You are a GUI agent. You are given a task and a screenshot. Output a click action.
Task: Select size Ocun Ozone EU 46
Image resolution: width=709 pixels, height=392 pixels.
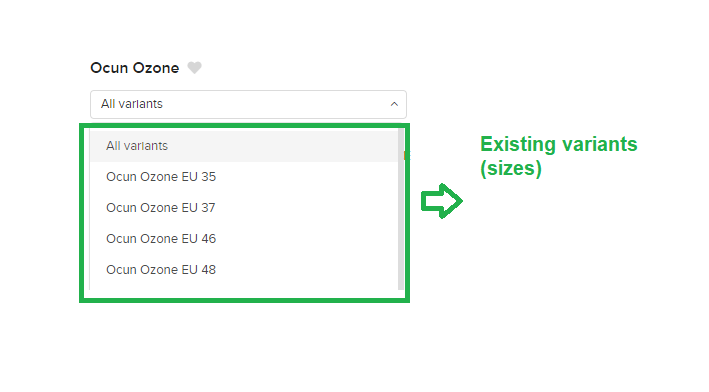[244, 239]
